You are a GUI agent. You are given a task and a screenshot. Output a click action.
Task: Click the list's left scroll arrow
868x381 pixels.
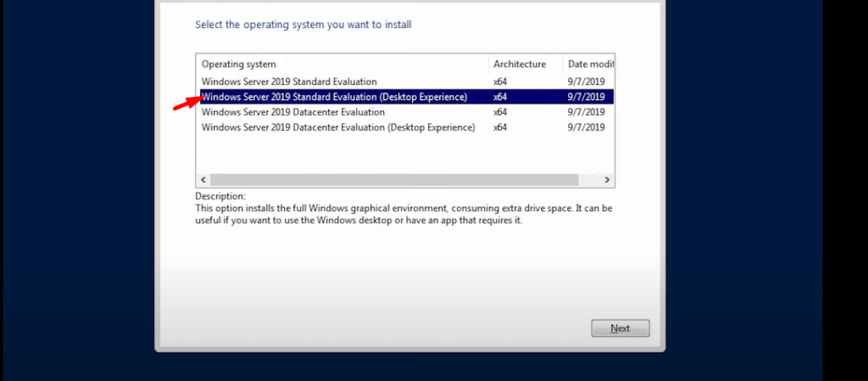pos(203,180)
